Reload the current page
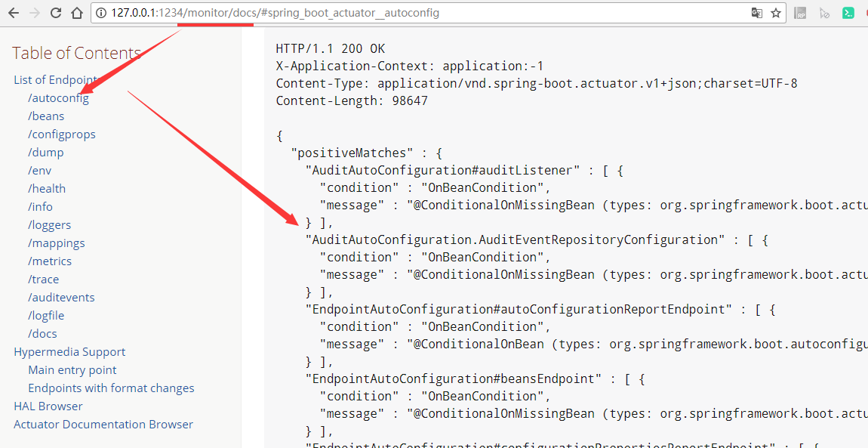The width and height of the screenshot is (868, 448). [55, 13]
